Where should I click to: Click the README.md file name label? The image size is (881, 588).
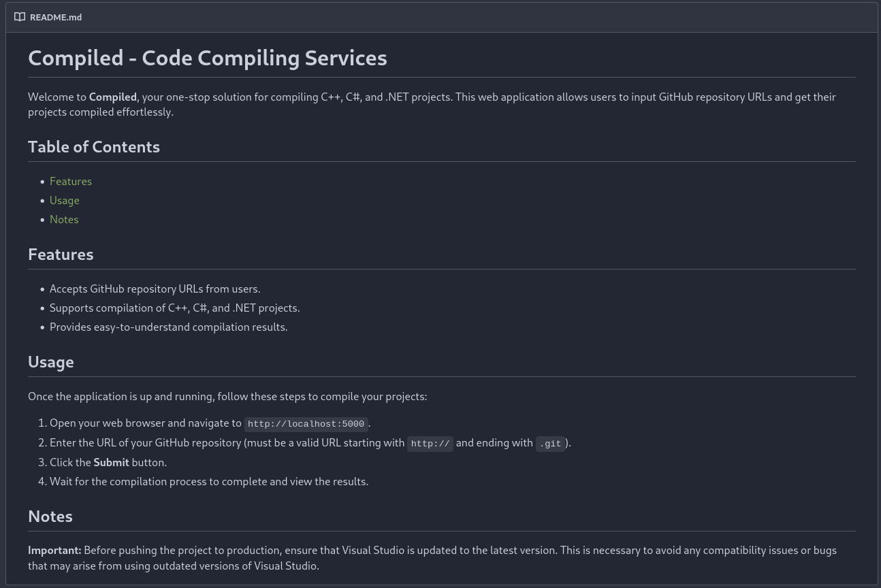56,17
